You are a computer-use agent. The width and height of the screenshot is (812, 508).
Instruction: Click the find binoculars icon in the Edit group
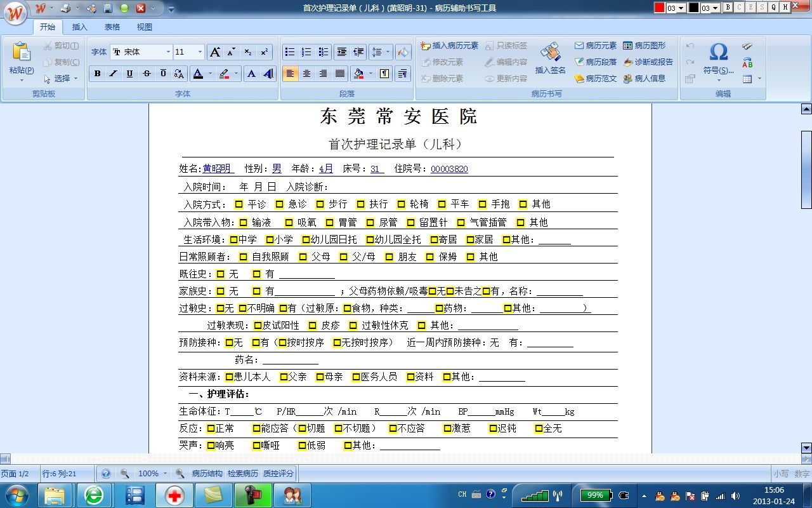747,46
